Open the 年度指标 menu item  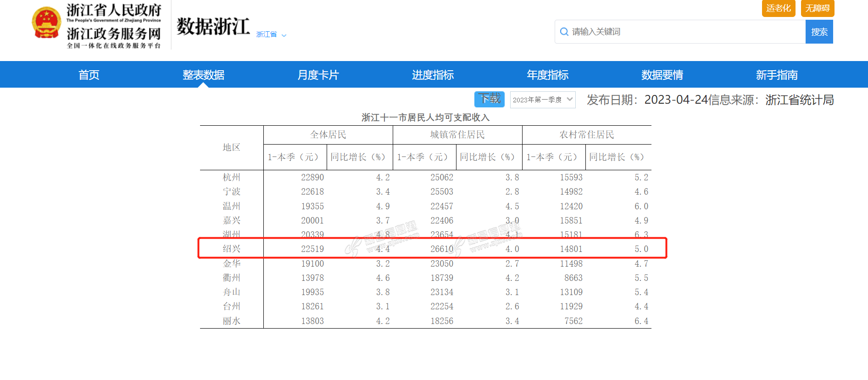(x=547, y=75)
